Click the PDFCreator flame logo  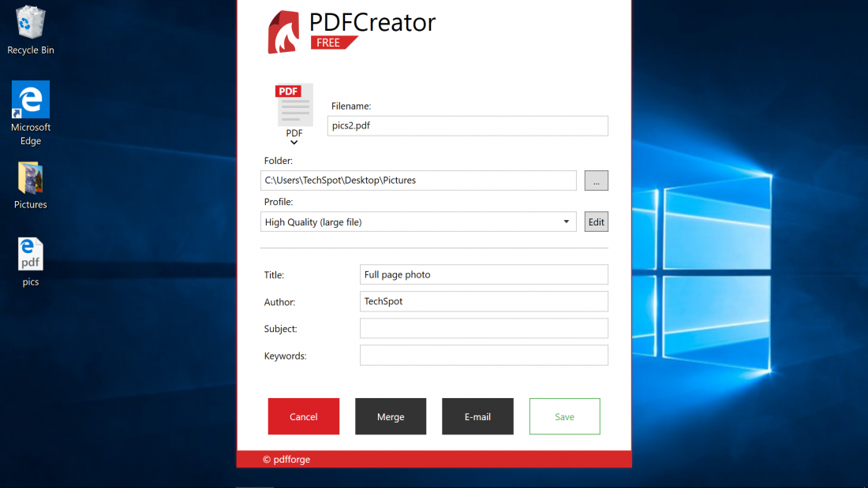click(x=283, y=32)
